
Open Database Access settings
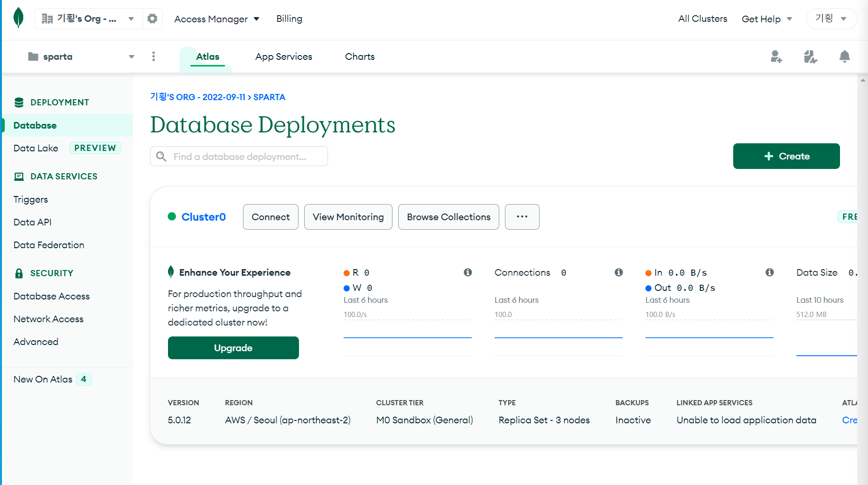point(52,296)
